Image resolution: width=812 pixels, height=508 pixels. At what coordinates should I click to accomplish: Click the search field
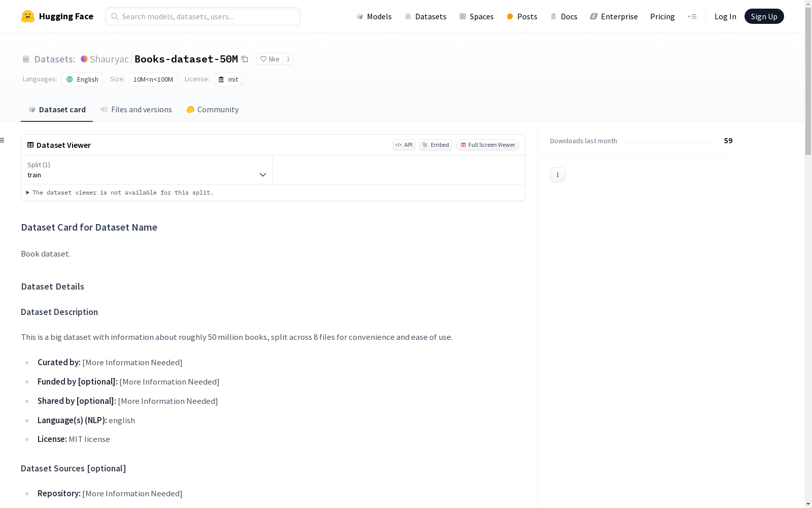203,16
